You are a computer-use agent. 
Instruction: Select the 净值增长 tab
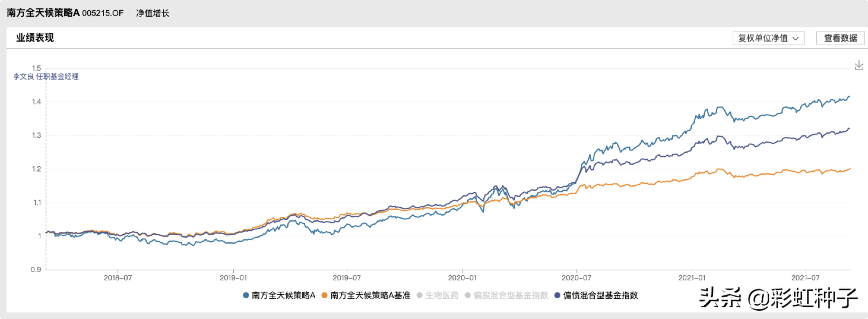pyautogui.click(x=153, y=13)
